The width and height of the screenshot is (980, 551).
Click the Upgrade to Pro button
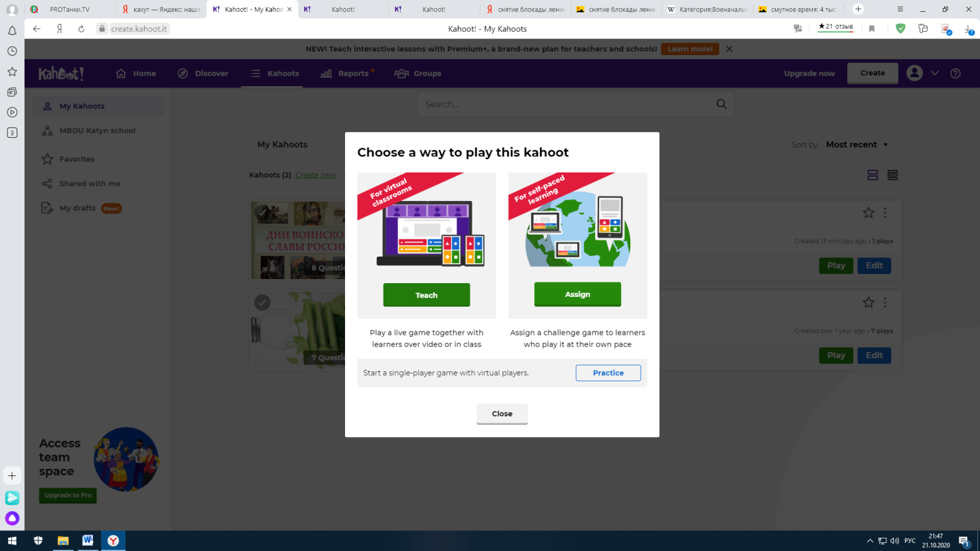click(x=68, y=495)
